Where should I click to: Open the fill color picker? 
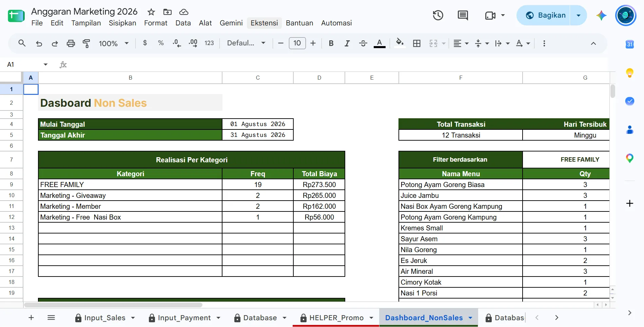click(x=400, y=43)
